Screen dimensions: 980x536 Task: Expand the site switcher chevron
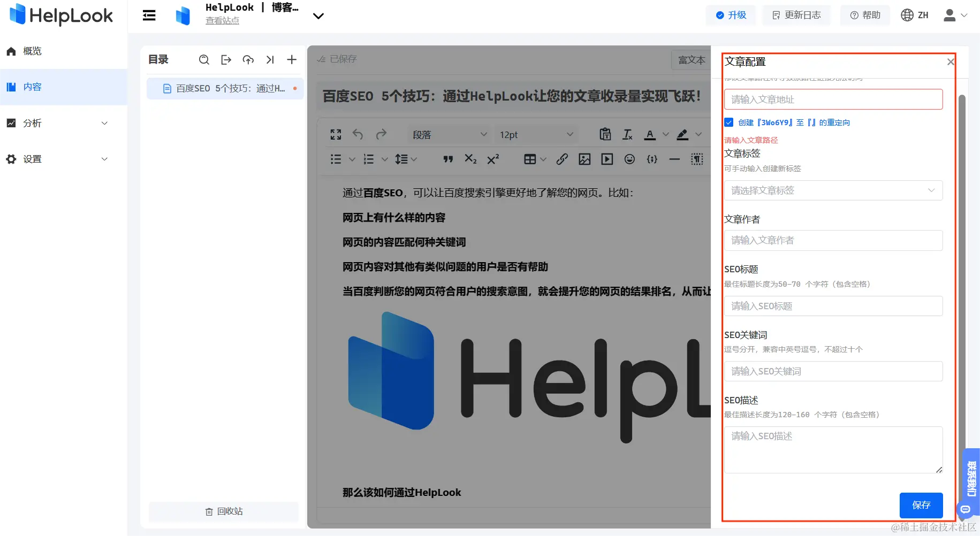click(318, 16)
